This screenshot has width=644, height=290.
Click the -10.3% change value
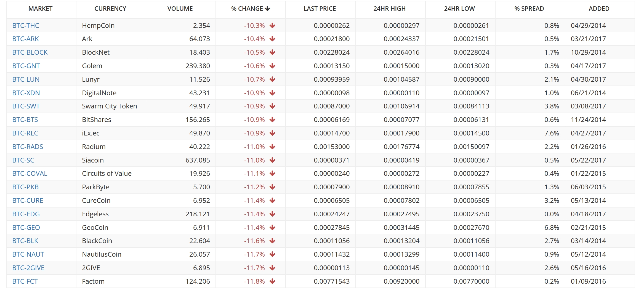pos(254,25)
